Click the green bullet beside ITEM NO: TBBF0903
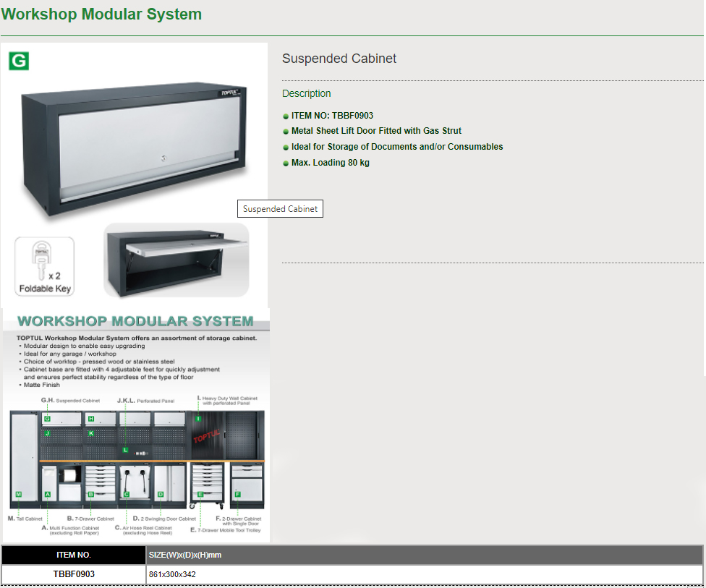The height and width of the screenshot is (588, 706). (286, 116)
